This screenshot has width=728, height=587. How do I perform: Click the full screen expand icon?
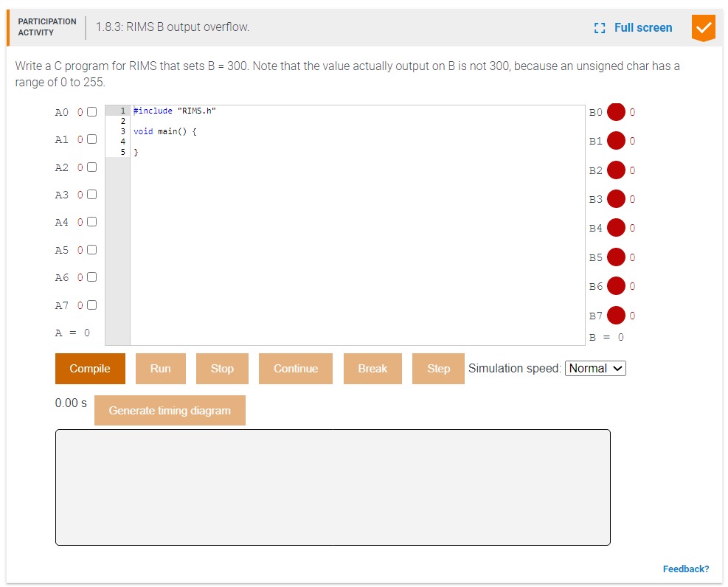(x=599, y=27)
